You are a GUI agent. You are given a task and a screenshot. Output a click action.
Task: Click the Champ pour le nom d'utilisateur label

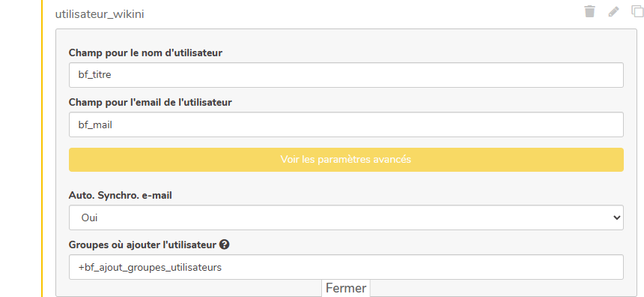pos(145,52)
